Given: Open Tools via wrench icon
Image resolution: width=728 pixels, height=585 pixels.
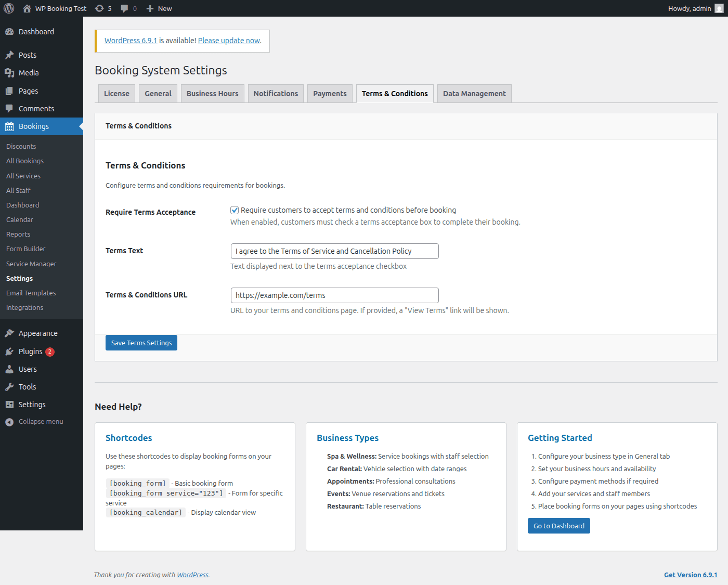Looking at the screenshot, I should tap(10, 386).
